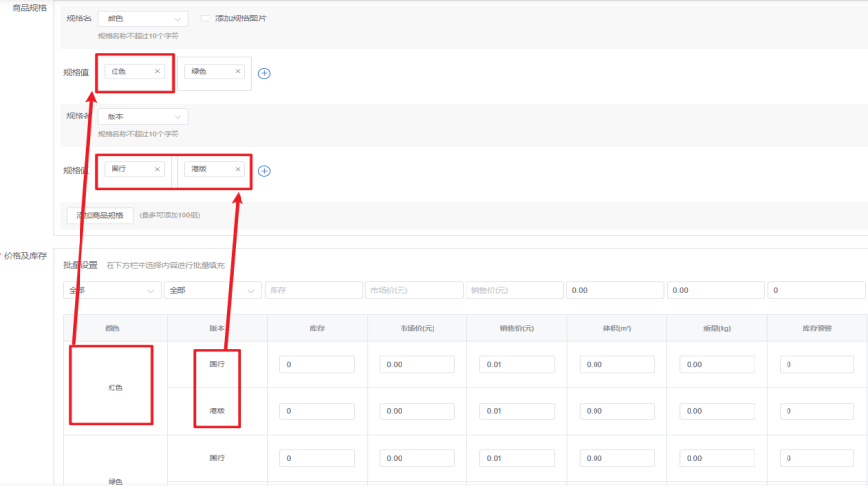868x489 pixels.
Task: Remove the 绿色 spec value tag
Action: coord(238,71)
